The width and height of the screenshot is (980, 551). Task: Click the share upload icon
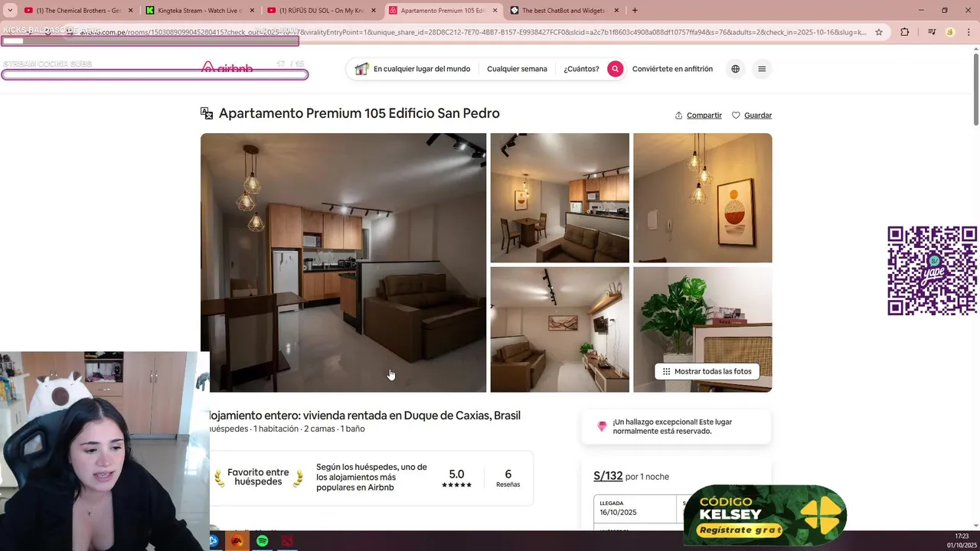(x=678, y=116)
